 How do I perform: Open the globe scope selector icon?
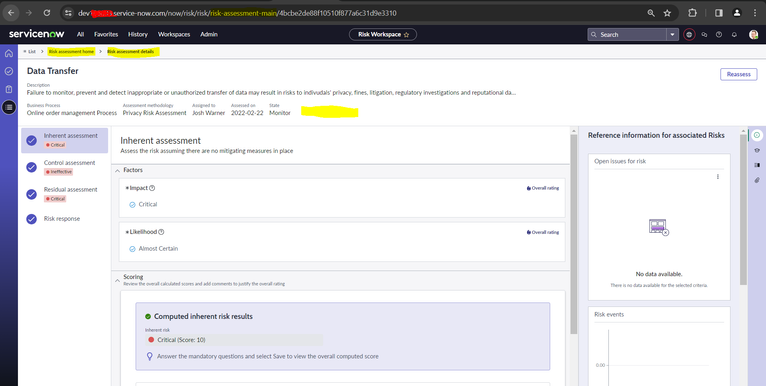(x=689, y=35)
